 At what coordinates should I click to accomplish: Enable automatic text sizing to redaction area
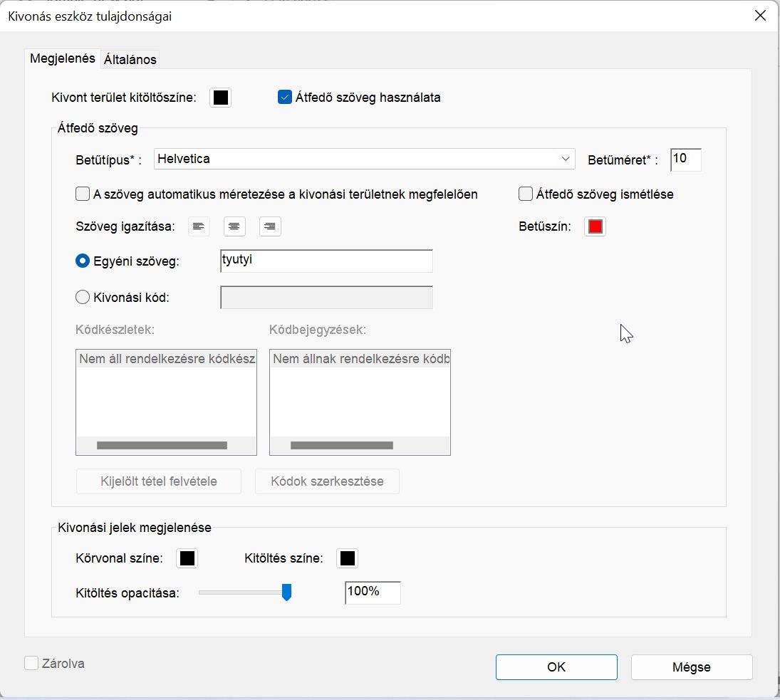[83, 194]
